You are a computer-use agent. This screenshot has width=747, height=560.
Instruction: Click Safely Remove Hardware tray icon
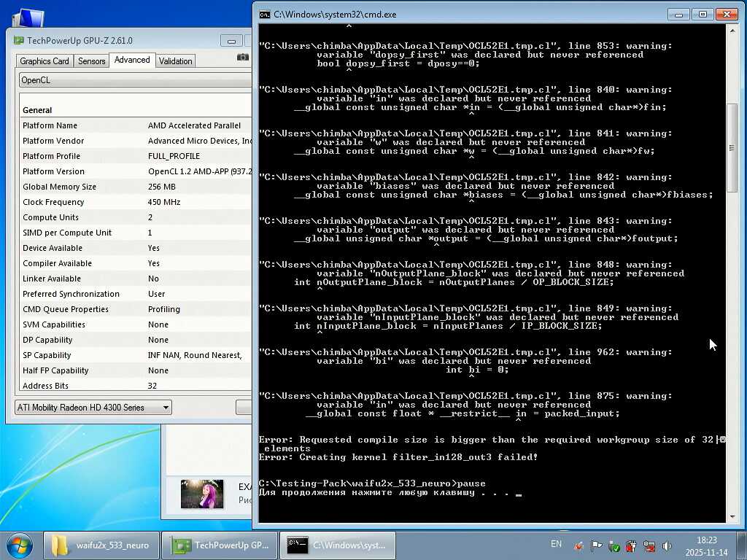[x=614, y=545]
